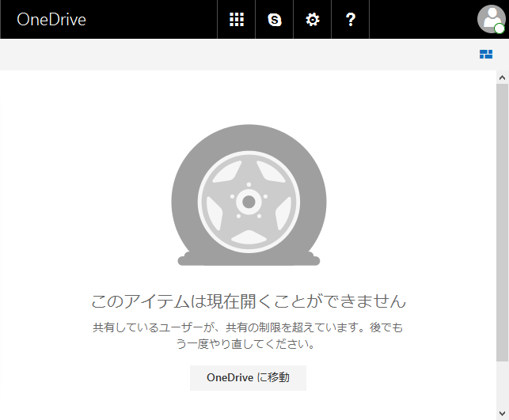This screenshot has width=509, height=420.
Task: Click the scrollbar up arrow
Action: click(502, 78)
